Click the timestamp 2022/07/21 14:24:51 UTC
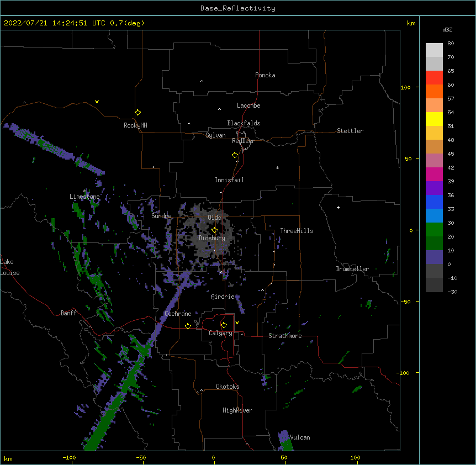Image resolution: width=476 pixels, height=465 pixels. 55,23
